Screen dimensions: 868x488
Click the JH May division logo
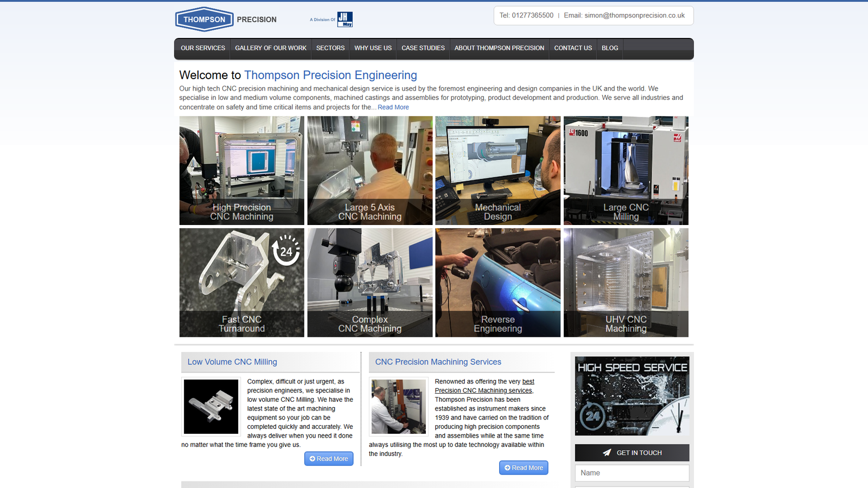pyautogui.click(x=344, y=18)
